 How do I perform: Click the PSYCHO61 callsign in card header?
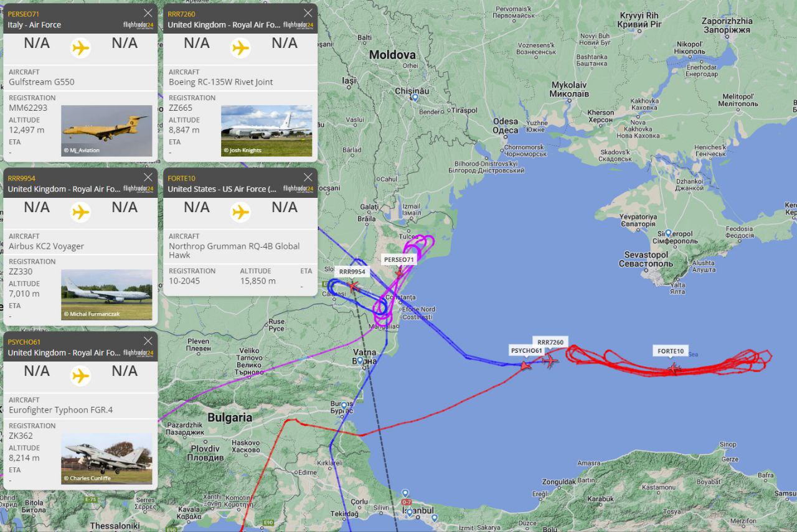[x=24, y=342]
